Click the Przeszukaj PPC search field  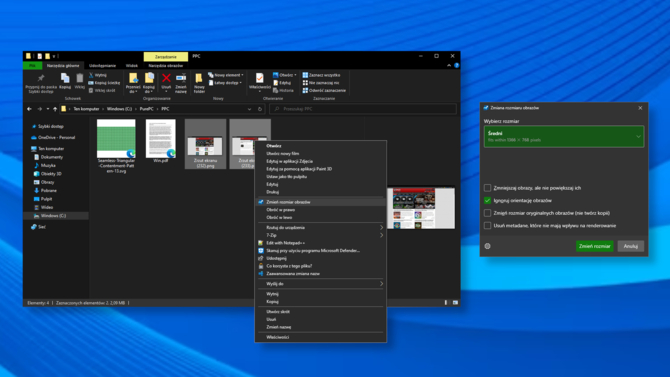(362, 109)
